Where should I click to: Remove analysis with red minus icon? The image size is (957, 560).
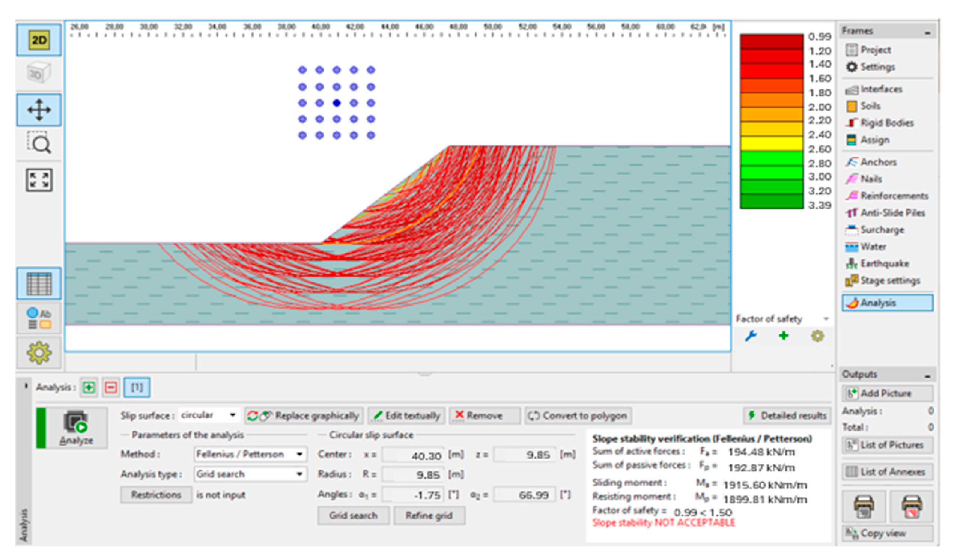point(111,387)
